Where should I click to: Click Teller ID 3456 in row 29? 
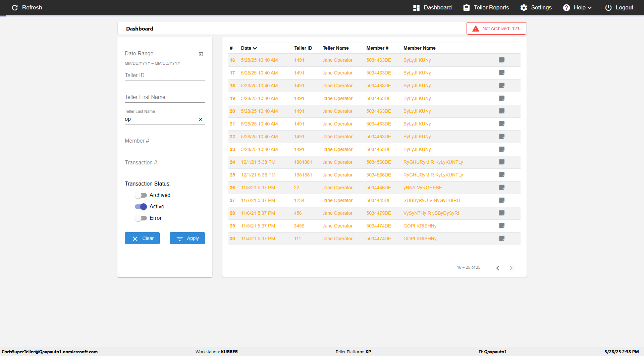click(299, 226)
